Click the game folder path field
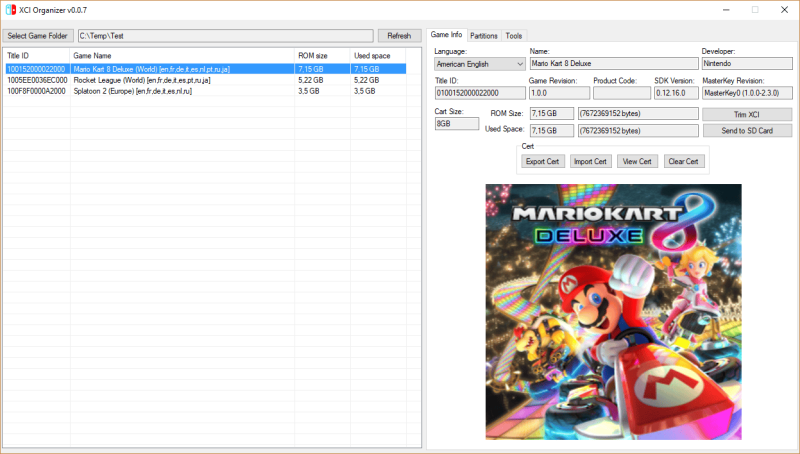Screen dimensions: 800x454 point(226,36)
